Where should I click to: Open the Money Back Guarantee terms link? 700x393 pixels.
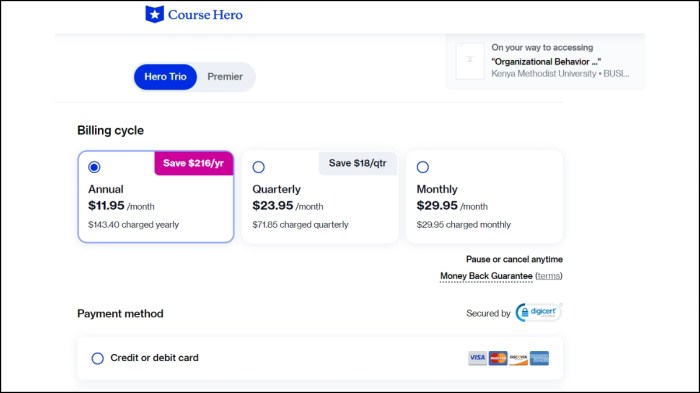tap(548, 276)
